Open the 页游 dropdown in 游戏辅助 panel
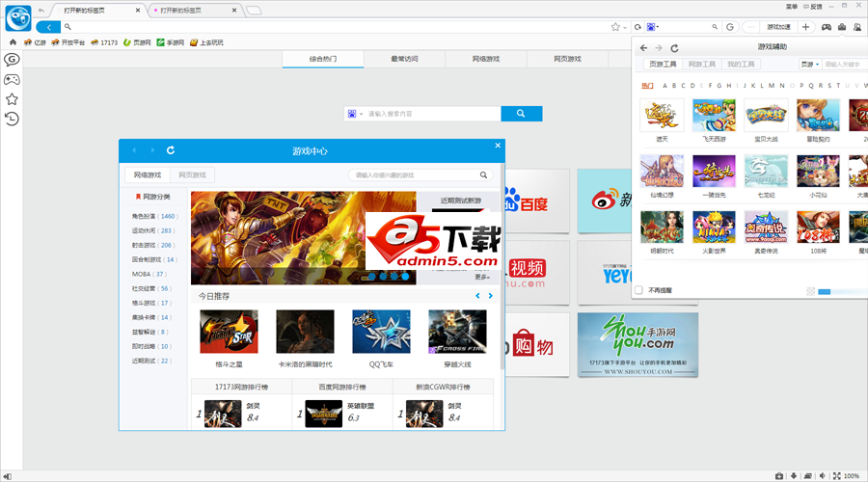This screenshot has width=868, height=482. [x=810, y=65]
